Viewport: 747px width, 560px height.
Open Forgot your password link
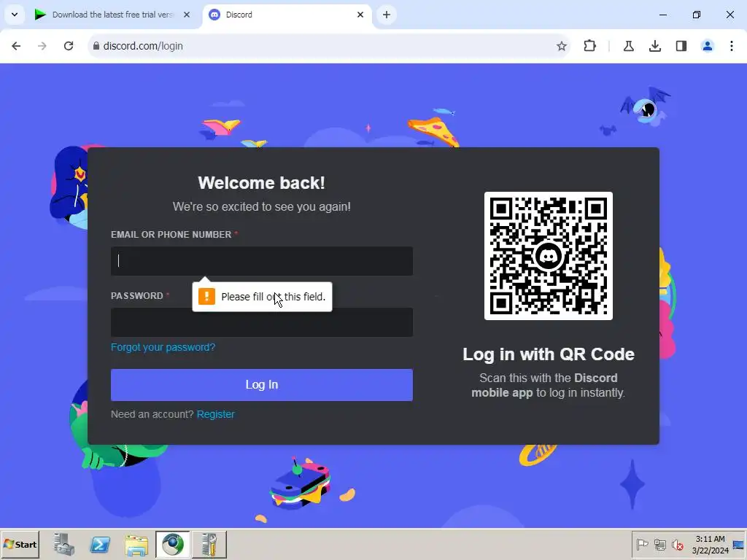(x=163, y=347)
